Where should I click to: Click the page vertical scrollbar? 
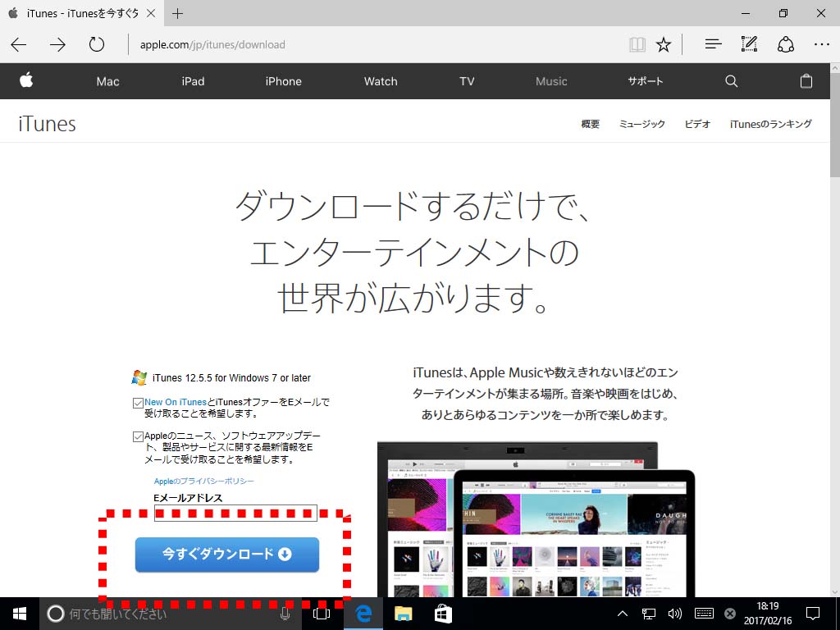[834, 328]
